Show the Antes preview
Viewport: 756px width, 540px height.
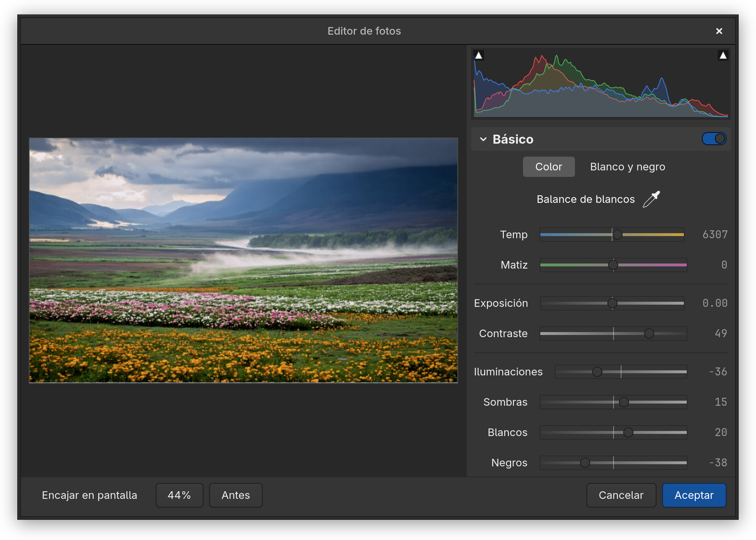236,495
